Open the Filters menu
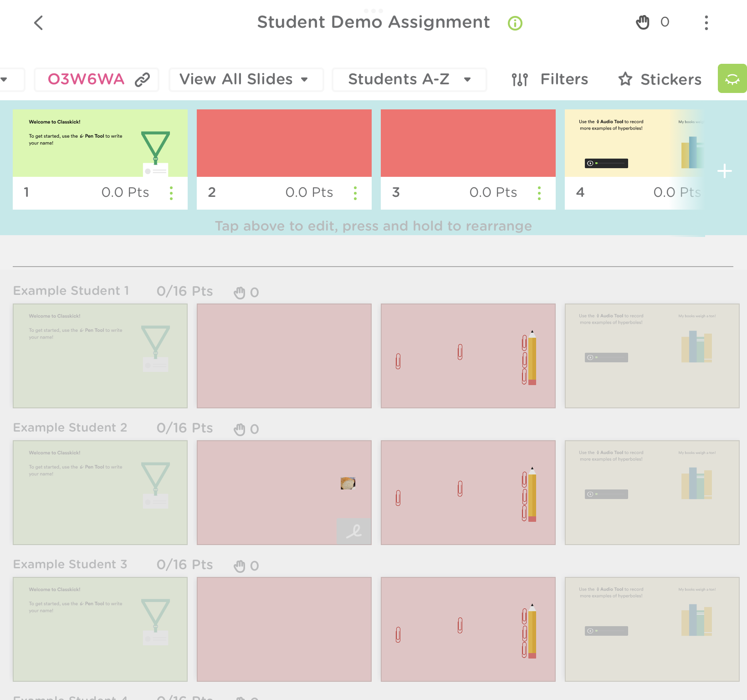 (x=550, y=80)
